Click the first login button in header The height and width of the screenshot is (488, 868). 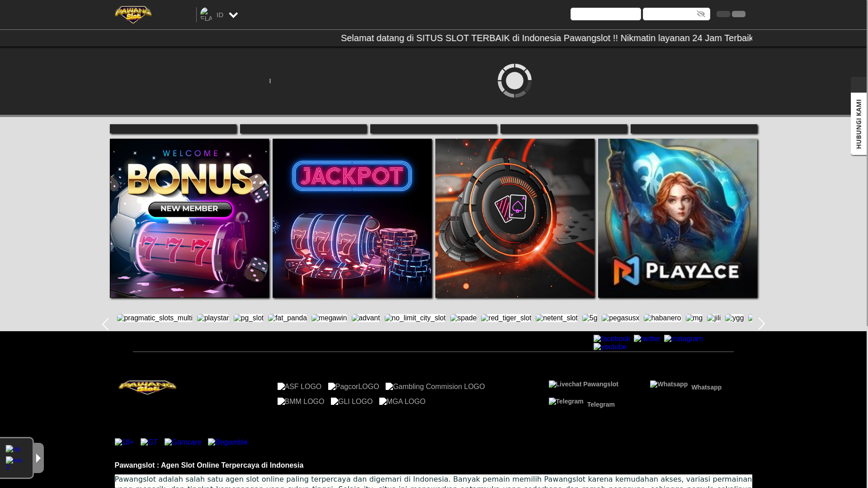723,14
